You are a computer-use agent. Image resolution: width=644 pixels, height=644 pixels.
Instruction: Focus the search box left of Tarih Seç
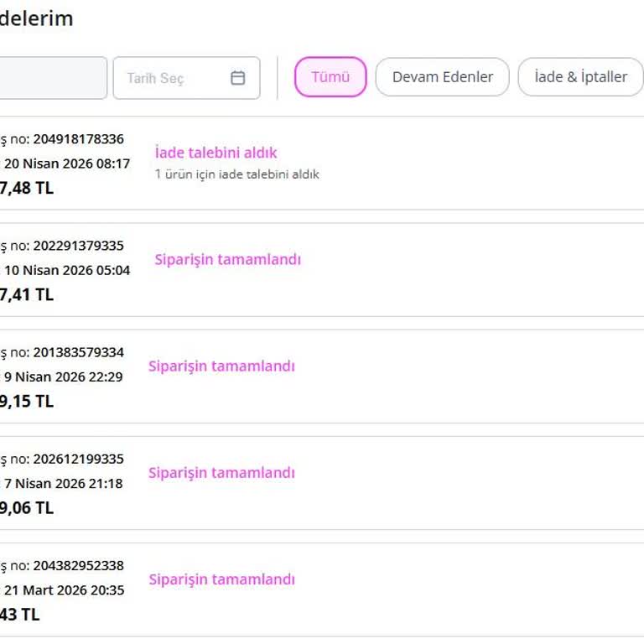[52, 78]
